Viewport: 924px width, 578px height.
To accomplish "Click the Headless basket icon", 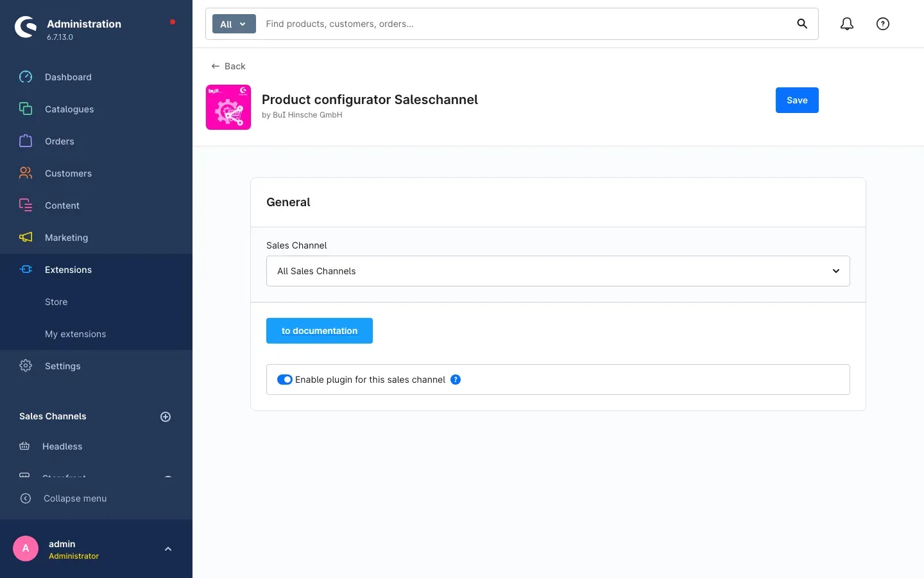I will (x=24, y=446).
